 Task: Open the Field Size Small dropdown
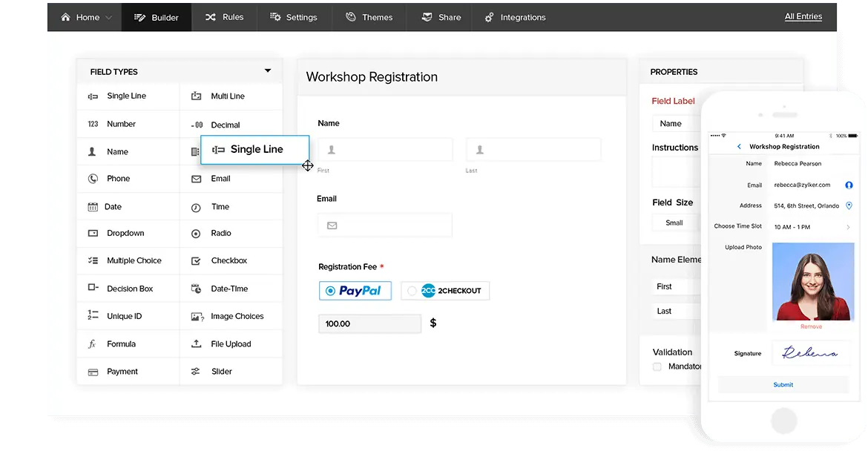coord(677,223)
